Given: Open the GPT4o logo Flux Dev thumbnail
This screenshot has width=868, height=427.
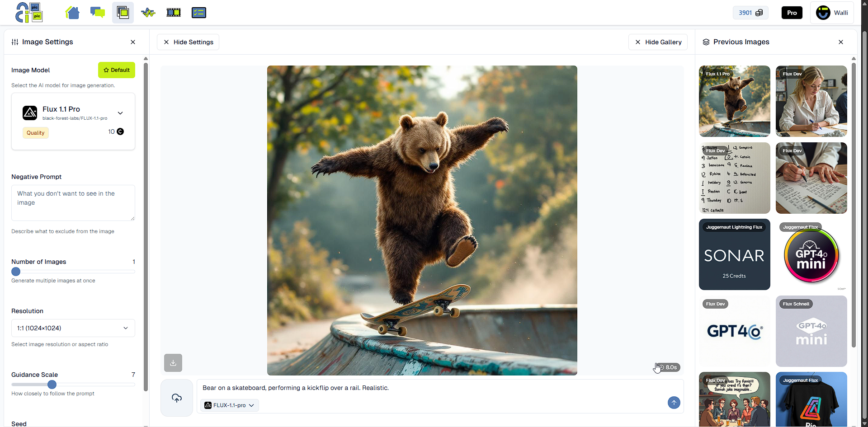Looking at the screenshot, I should (735, 331).
